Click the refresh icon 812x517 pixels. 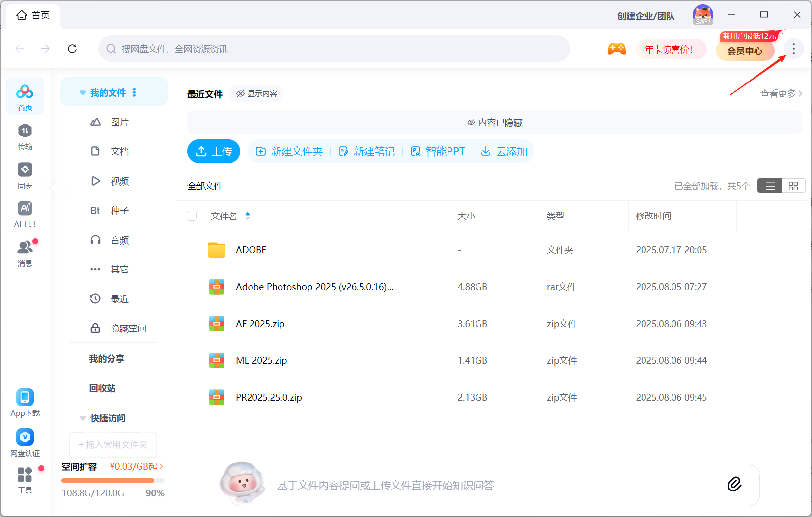(72, 49)
